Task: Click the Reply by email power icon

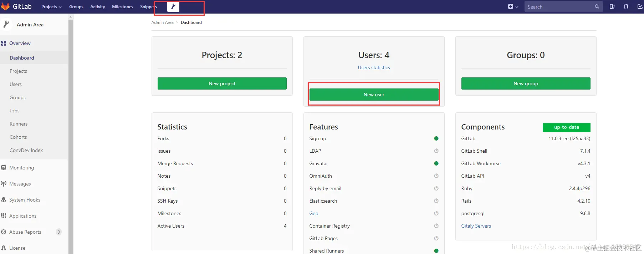Action: point(436,188)
